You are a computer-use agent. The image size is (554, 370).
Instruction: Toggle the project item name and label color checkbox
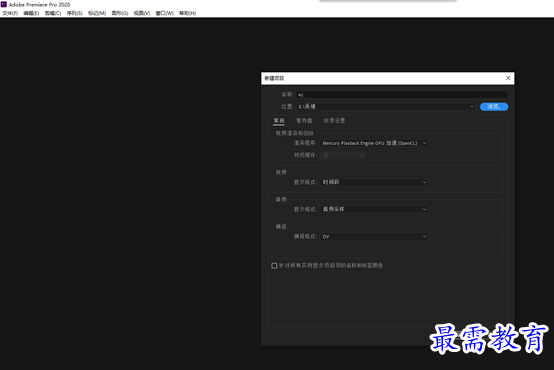274,265
